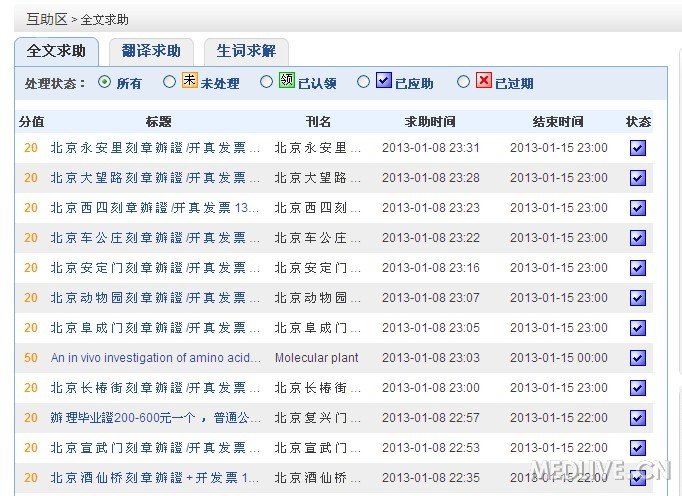This screenshot has height=496, width=682.
Task: Click the 处理状态 filter label
Action: pos(55,83)
